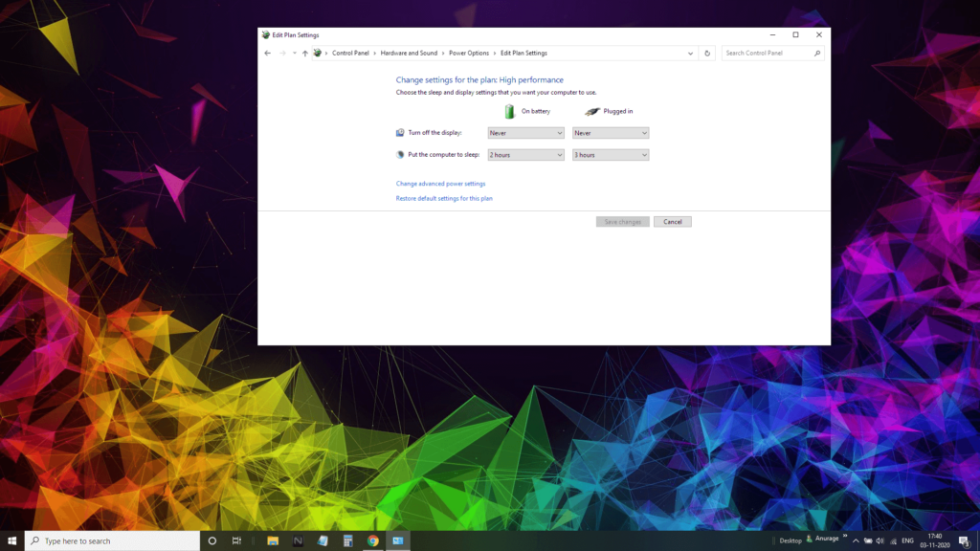Click Restore default settings for this plan
Screen dimensions: 980x551
[x=444, y=198]
